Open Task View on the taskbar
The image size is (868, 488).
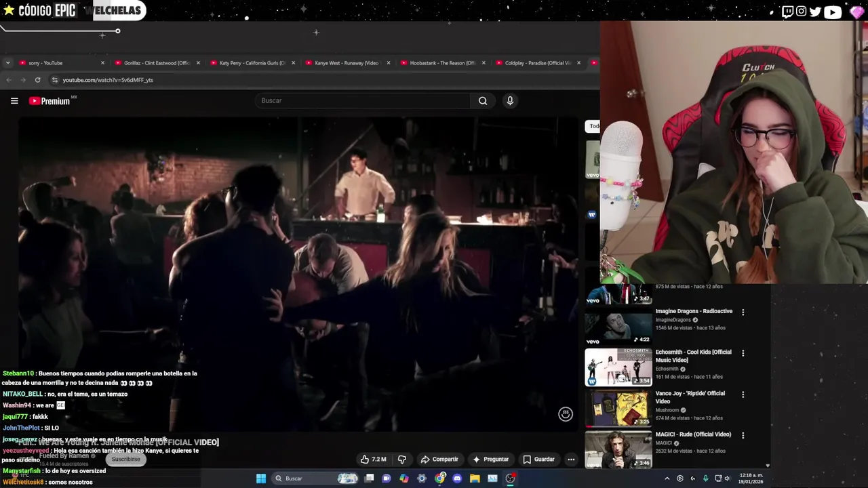(369, 479)
